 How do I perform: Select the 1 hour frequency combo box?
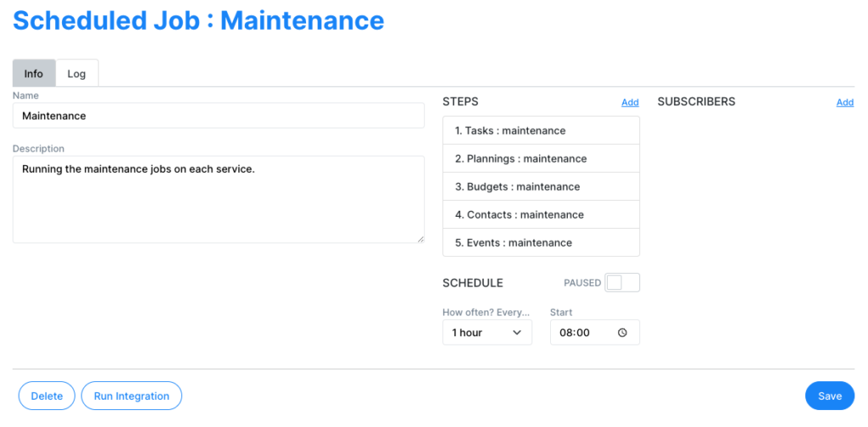tap(487, 332)
